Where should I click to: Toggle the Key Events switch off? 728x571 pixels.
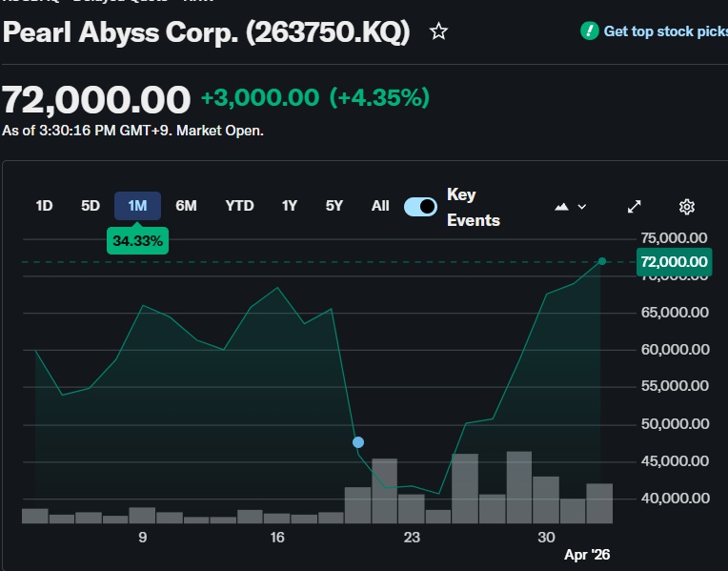tap(420, 207)
